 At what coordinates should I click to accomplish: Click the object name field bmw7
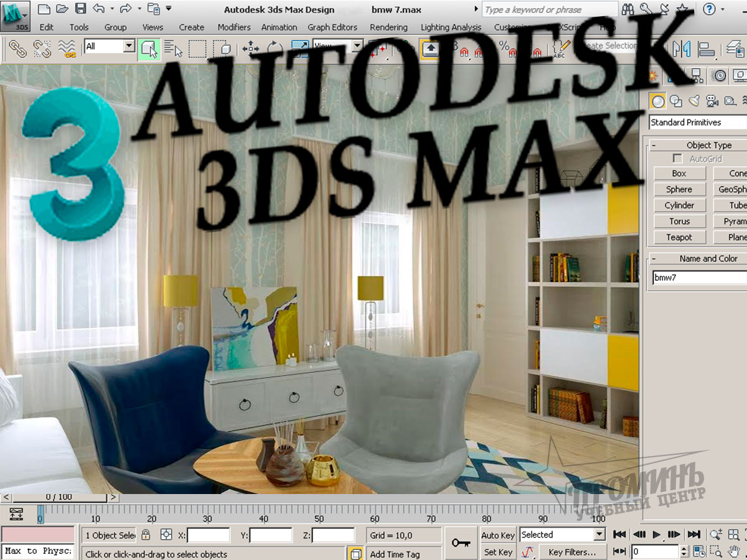699,278
